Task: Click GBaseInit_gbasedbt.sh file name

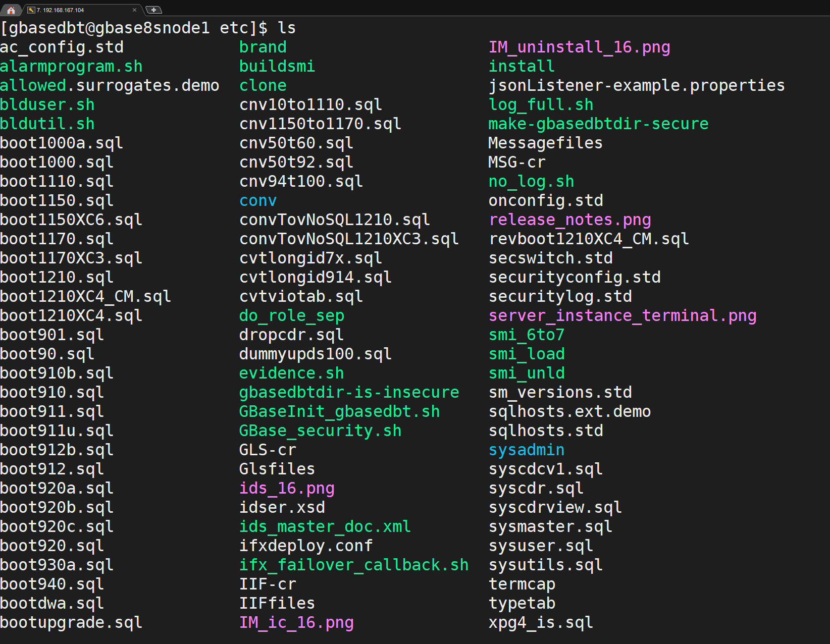Action: [x=339, y=412]
